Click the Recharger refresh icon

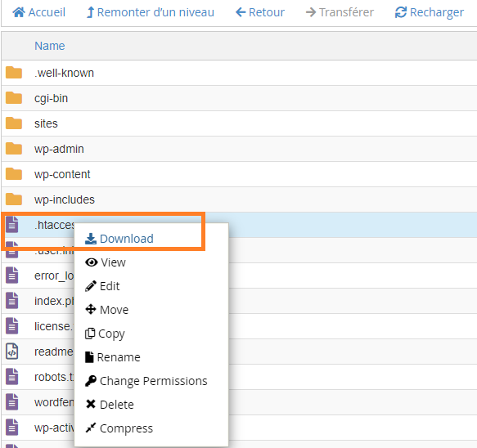[401, 12]
